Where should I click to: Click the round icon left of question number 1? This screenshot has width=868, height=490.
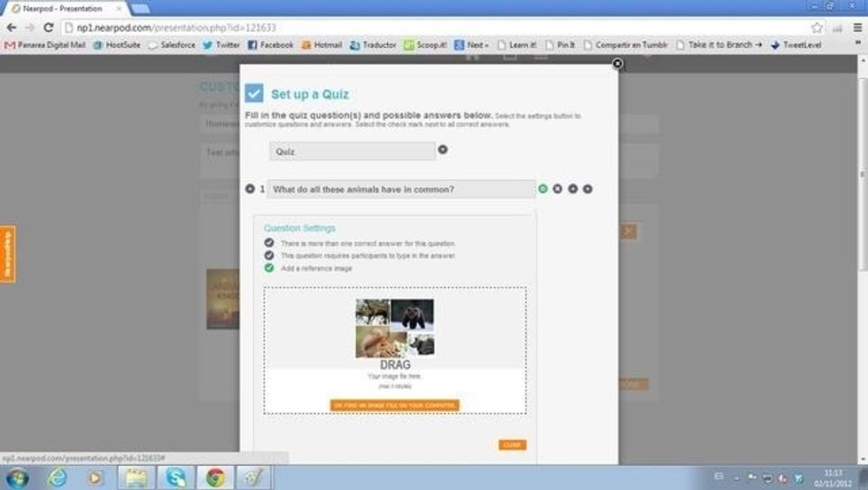250,189
